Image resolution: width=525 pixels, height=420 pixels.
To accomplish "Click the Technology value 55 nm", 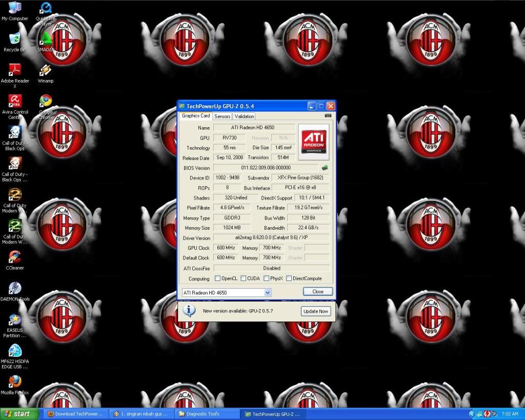I will point(229,147).
